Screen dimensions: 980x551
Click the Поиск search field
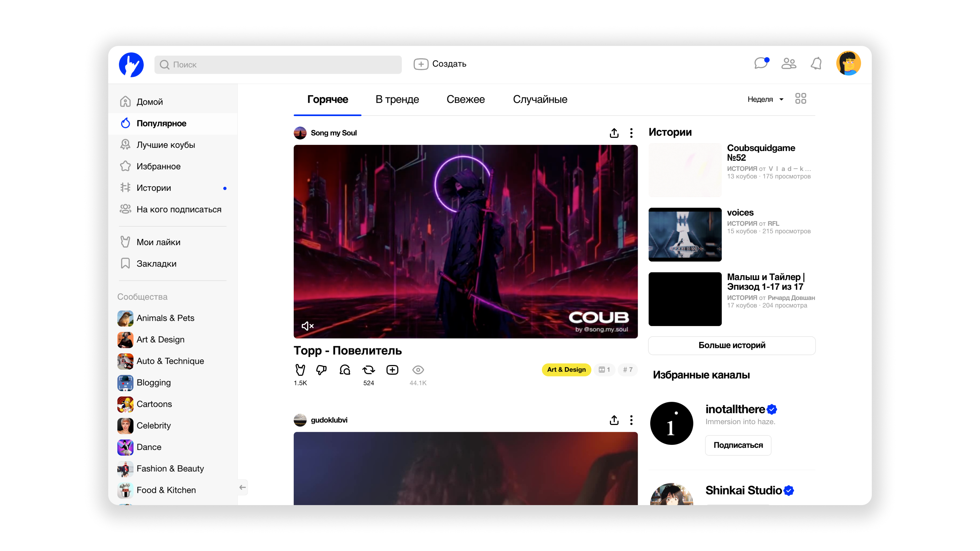[x=278, y=64]
